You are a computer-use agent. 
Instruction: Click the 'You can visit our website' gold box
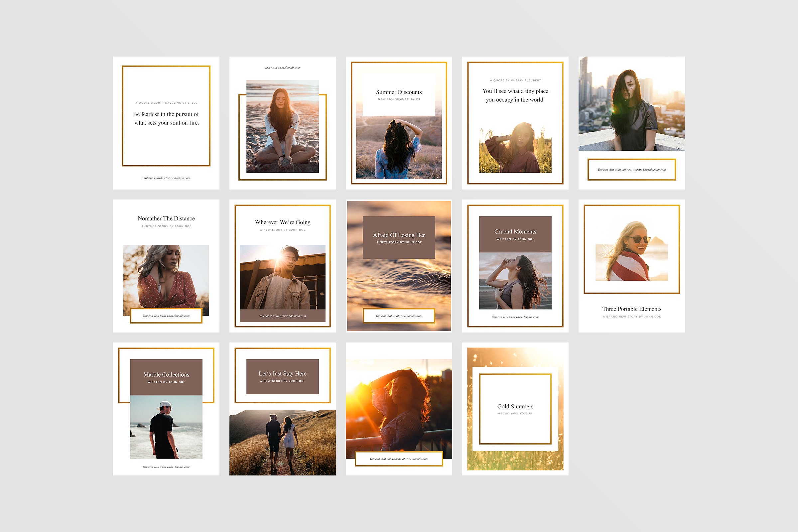(399, 459)
